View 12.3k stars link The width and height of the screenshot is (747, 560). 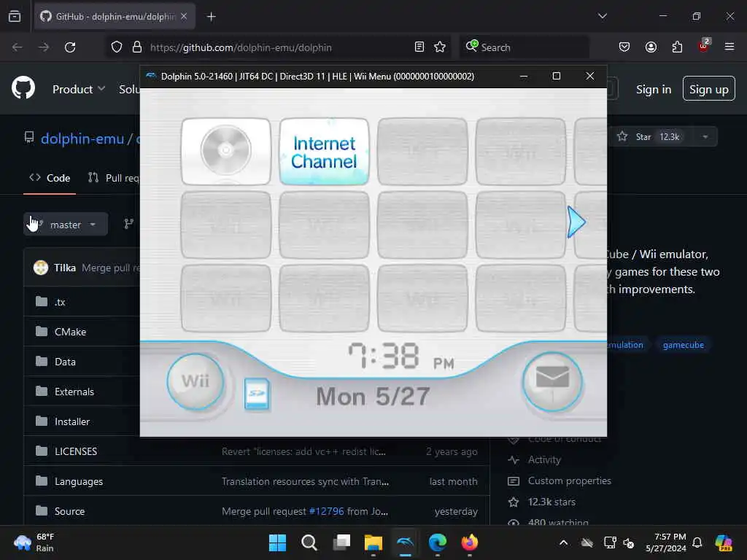click(551, 502)
